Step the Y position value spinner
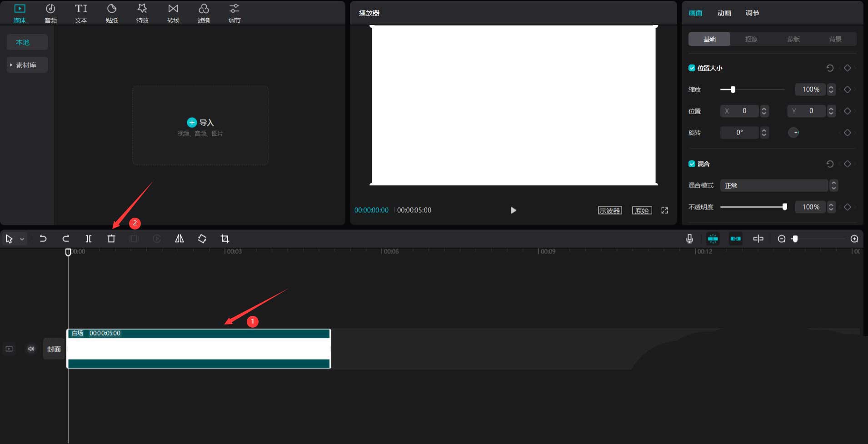This screenshot has width=868, height=444. coord(831,111)
